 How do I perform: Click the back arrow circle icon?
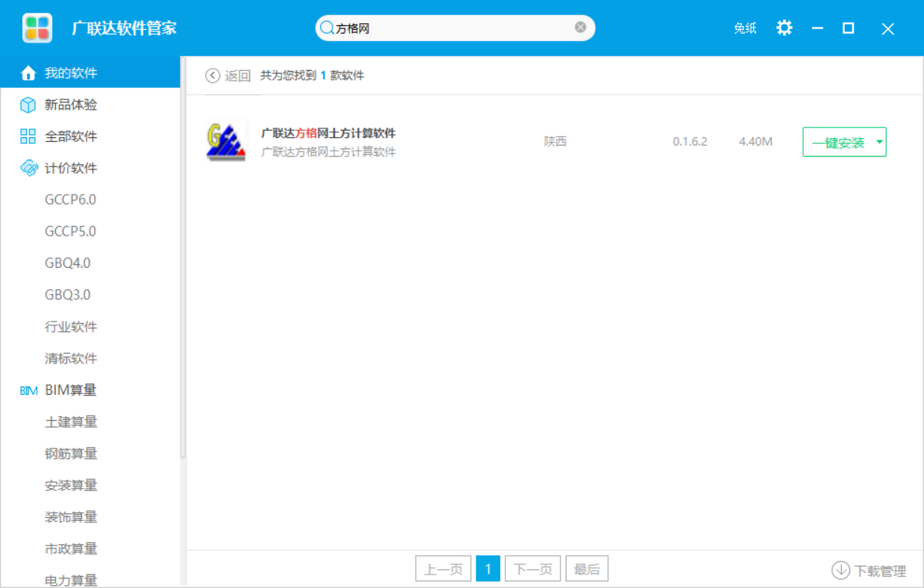(x=213, y=75)
